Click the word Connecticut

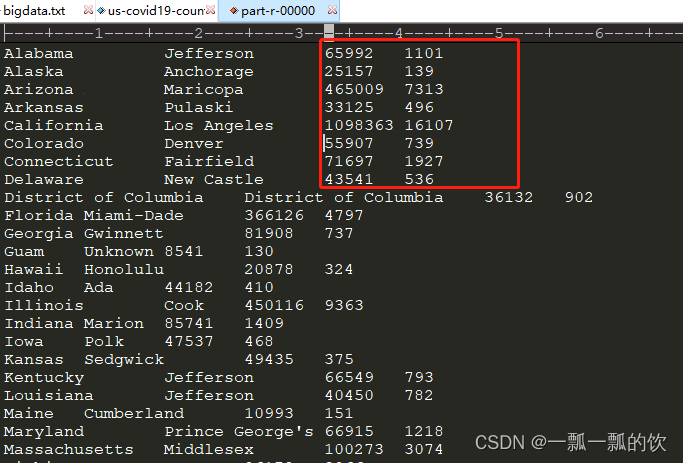[59, 161]
